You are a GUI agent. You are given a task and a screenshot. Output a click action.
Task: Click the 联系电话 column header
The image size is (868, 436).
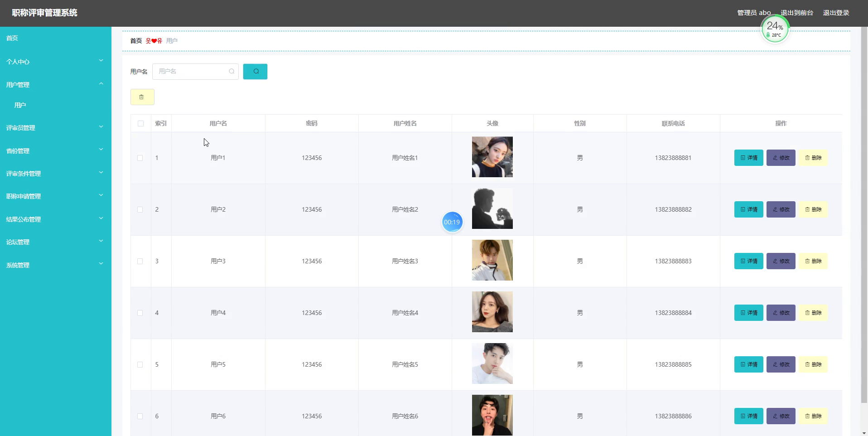tap(673, 123)
